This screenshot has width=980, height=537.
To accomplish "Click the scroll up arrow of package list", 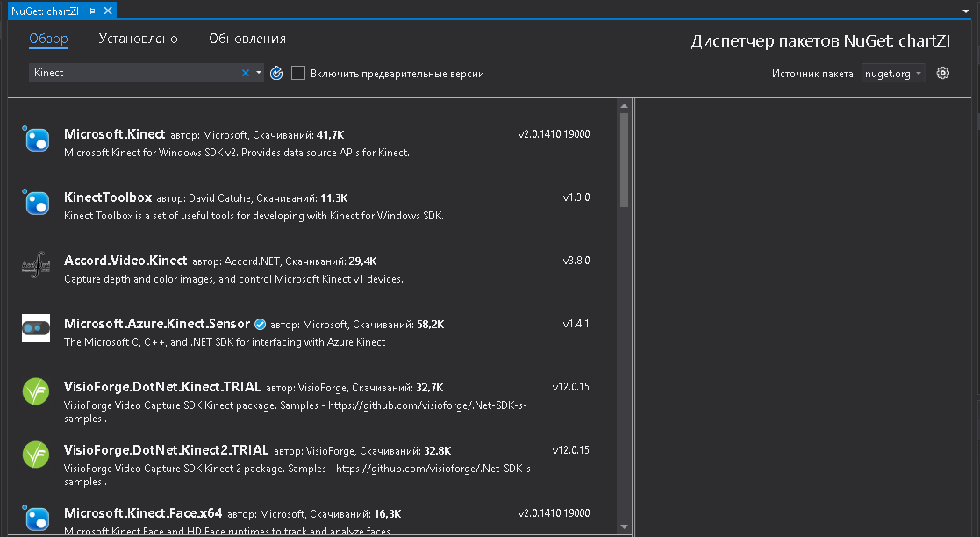I will pyautogui.click(x=624, y=106).
